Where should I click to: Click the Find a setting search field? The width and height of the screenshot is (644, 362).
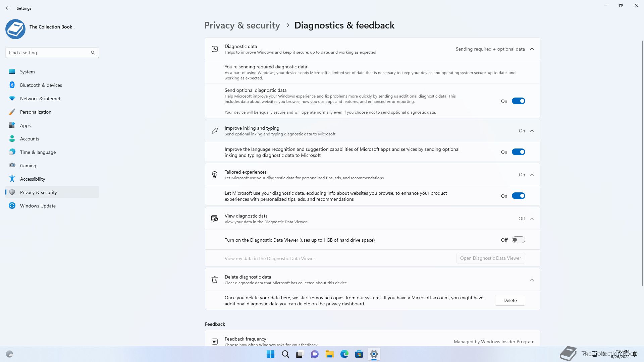tap(52, 53)
